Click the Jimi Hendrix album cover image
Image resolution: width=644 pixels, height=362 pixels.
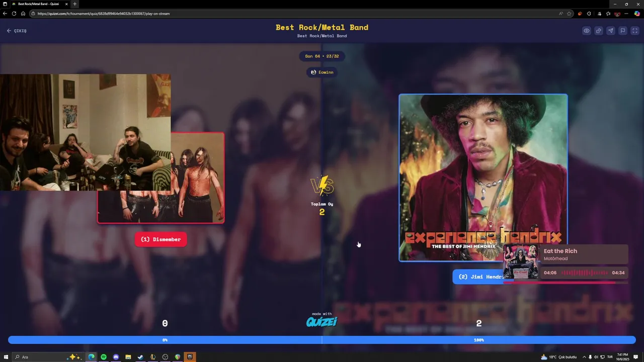pos(483,177)
